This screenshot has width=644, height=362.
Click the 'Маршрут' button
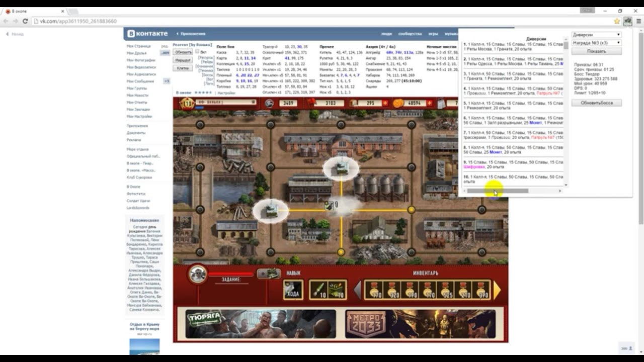point(183,60)
